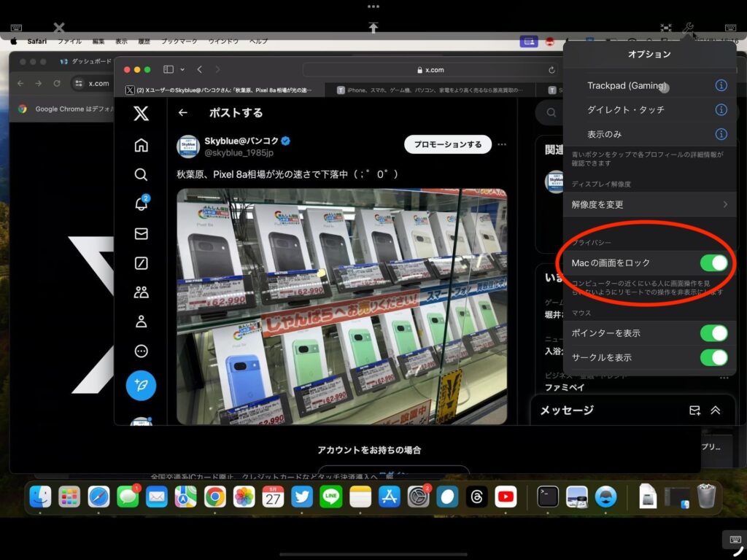This screenshot has height=560, width=747.
Task: Open YouTube from the Dock
Action: [x=506, y=497]
